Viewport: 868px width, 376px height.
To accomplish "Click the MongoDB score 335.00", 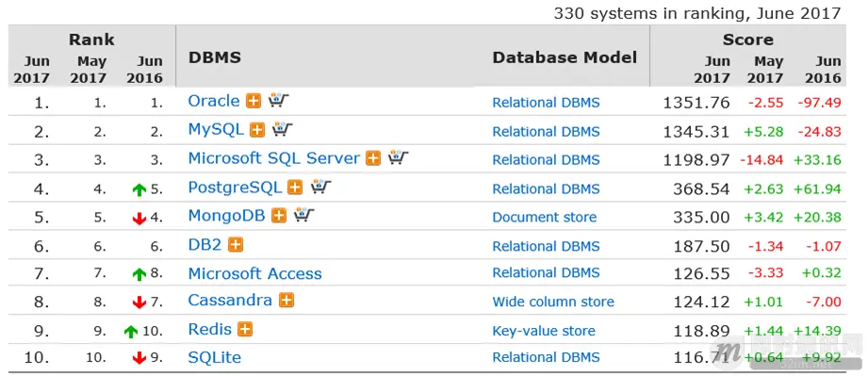I will tap(701, 217).
